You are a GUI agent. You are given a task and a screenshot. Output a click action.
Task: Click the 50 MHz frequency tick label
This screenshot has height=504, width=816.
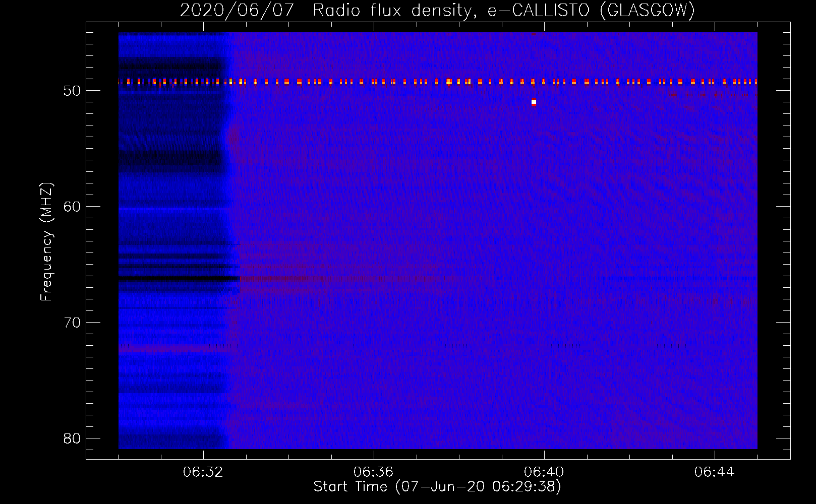pyautogui.click(x=72, y=91)
